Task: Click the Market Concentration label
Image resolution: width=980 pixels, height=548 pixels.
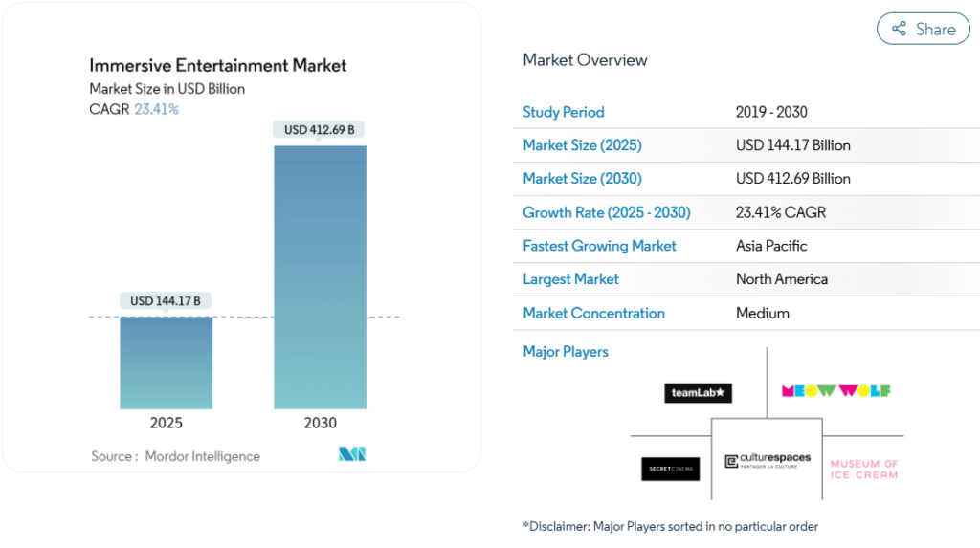Action: (593, 313)
